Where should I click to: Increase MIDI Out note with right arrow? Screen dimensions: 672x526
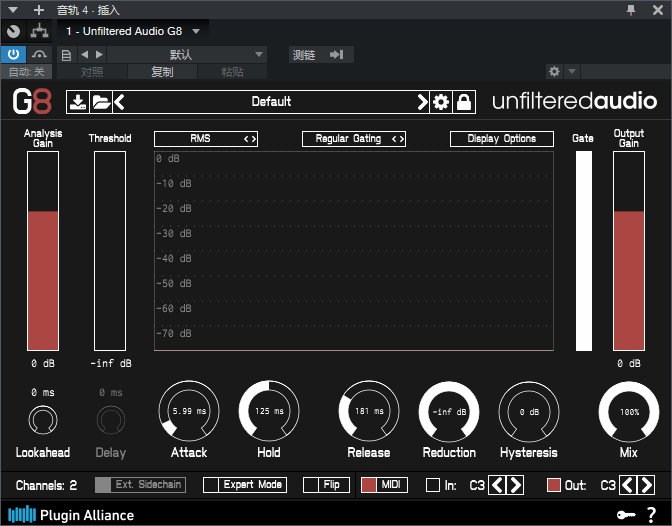click(646, 485)
